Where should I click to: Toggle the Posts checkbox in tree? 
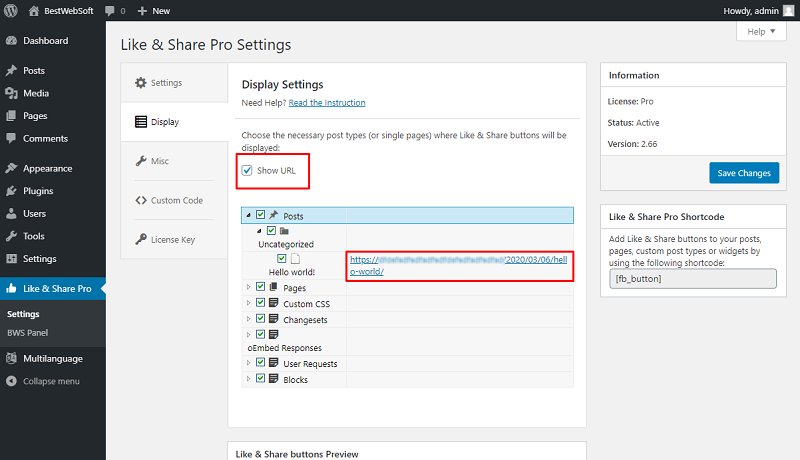[261, 215]
